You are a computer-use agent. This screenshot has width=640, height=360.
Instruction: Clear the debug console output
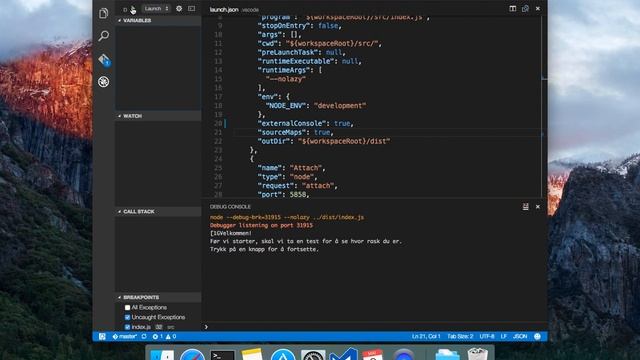(525, 207)
